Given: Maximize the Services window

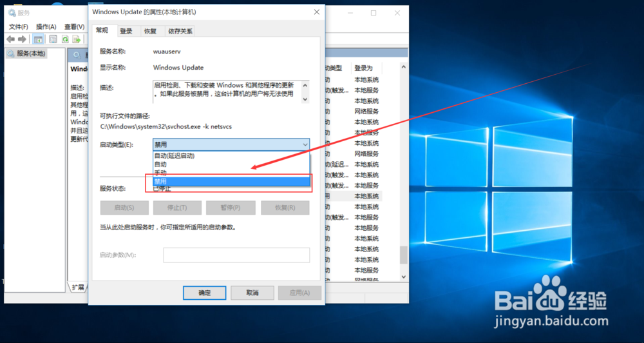Looking at the screenshot, I should pos(374,13).
